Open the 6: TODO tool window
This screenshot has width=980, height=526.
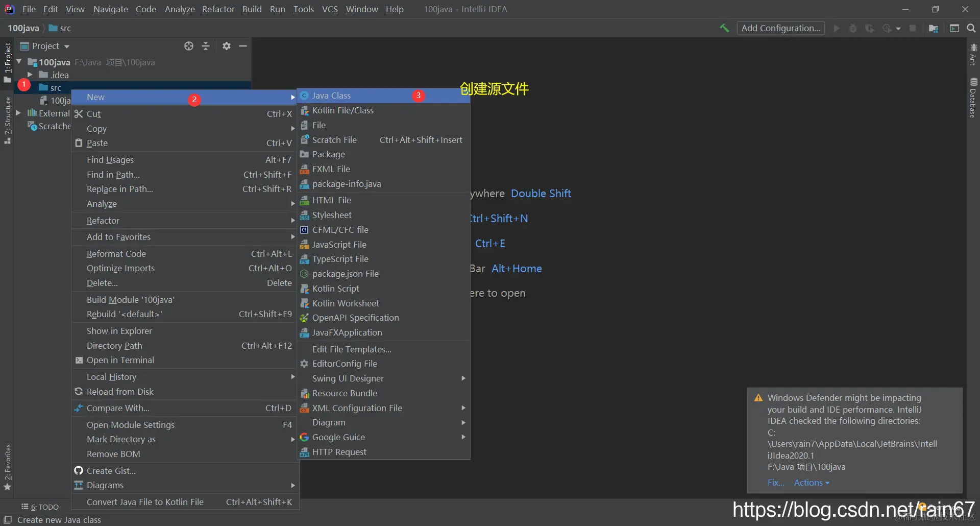(40, 507)
